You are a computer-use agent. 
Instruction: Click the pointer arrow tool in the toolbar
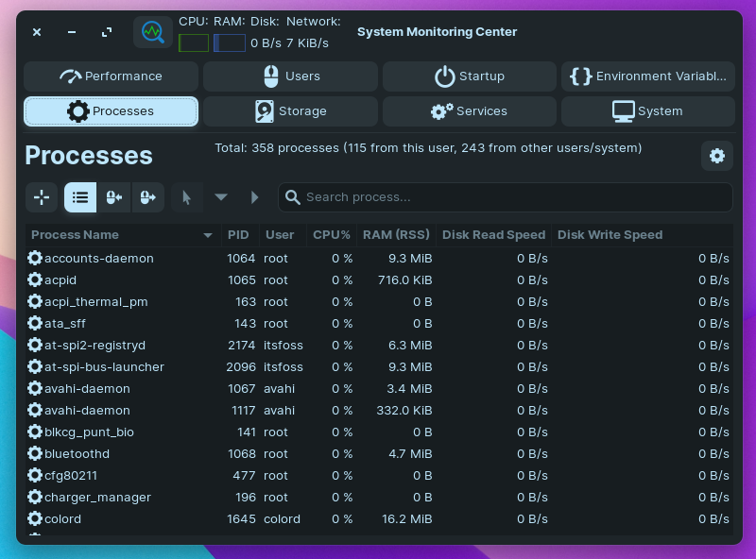pyautogui.click(x=187, y=197)
